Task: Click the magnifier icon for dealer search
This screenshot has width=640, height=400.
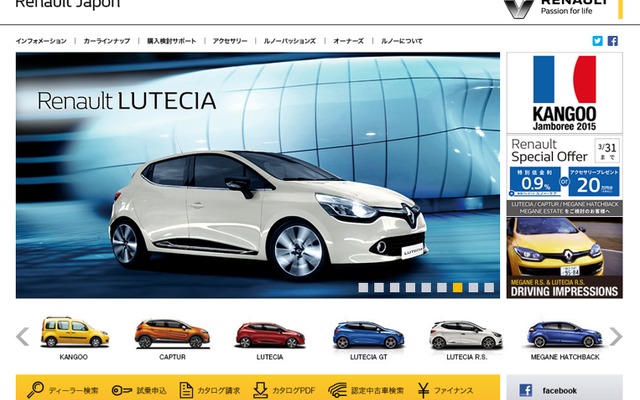Action: 35,390
